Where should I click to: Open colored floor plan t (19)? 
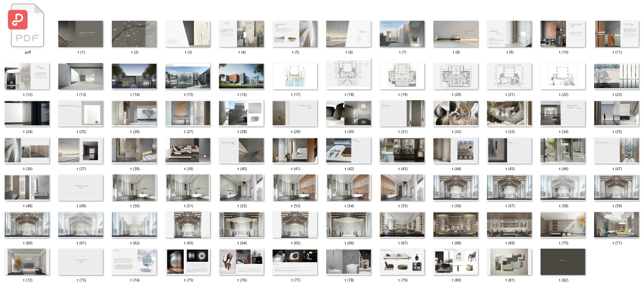pyautogui.click(x=402, y=76)
